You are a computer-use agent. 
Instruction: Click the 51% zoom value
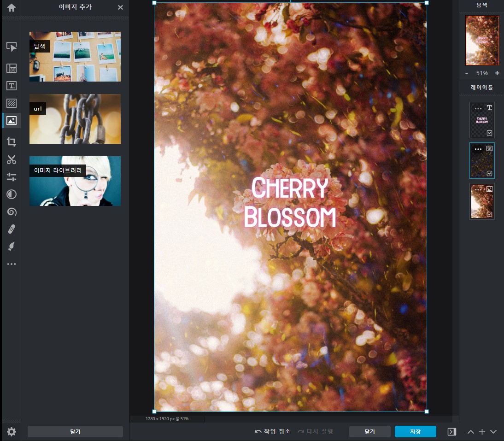click(482, 73)
